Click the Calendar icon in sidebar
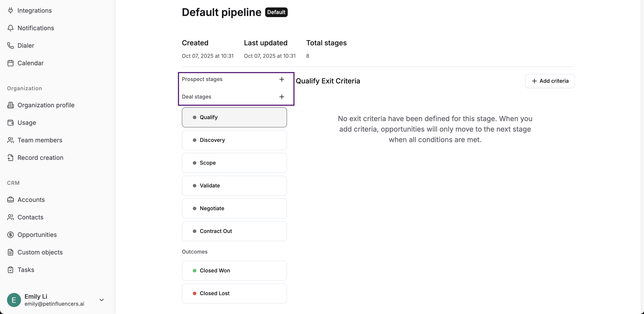This screenshot has width=644, height=314. [10, 63]
